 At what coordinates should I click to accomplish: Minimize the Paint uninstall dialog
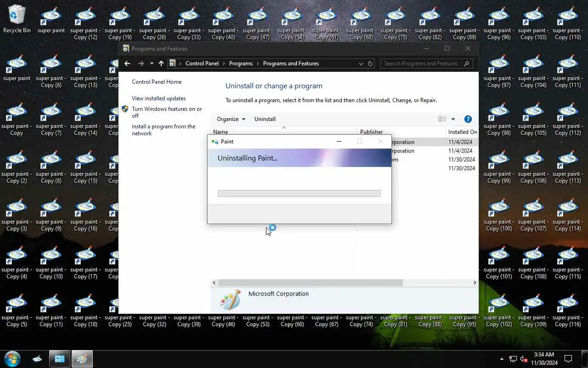pyautogui.click(x=339, y=142)
